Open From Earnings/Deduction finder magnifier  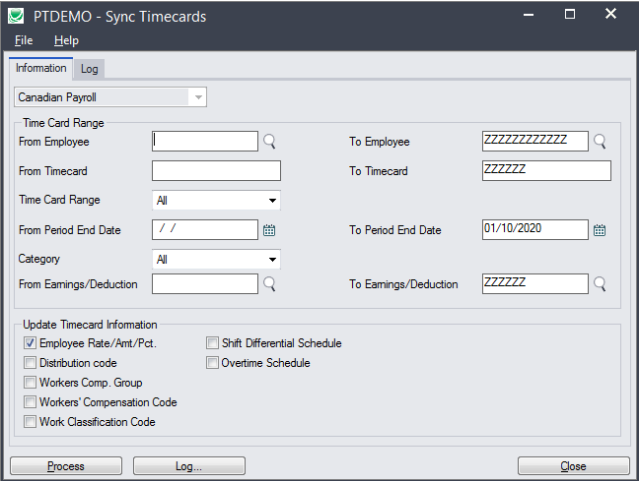pyautogui.click(x=269, y=284)
